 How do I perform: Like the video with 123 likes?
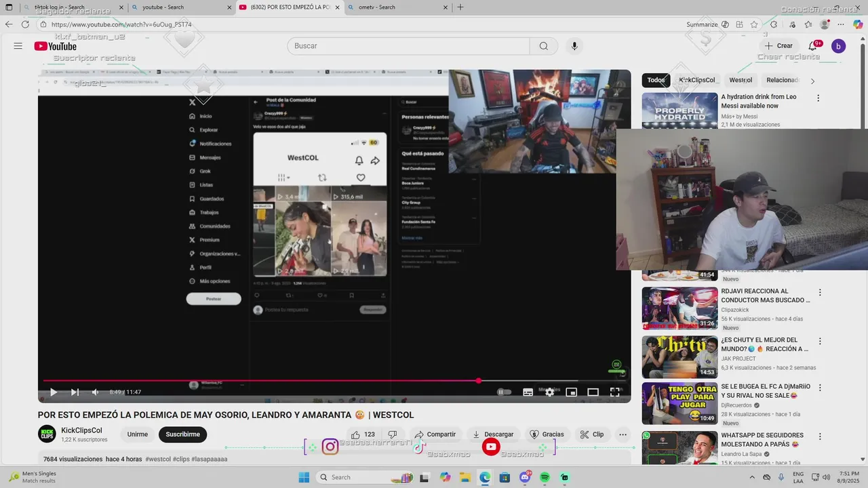[363, 434]
